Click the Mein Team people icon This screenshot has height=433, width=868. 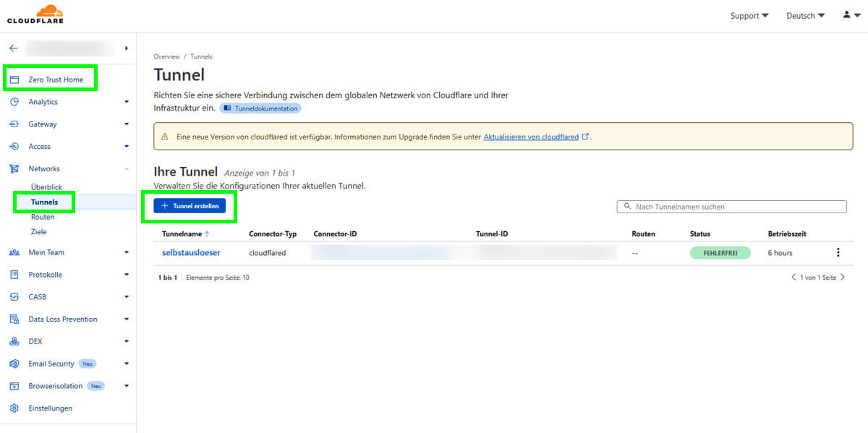(x=14, y=252)
